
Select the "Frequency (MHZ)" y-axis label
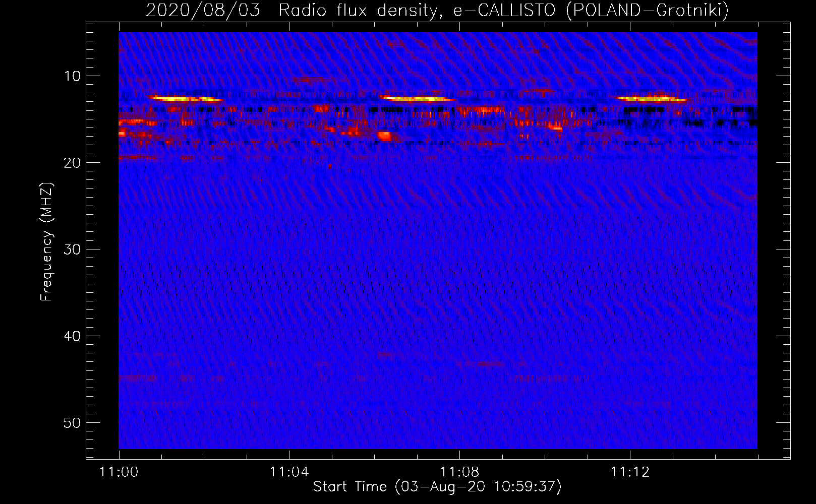pos(46,242)
